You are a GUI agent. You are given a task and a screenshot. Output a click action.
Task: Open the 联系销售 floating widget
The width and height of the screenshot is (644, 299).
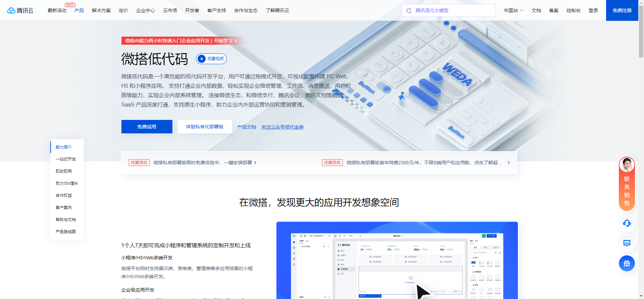(x=627, y=184)
